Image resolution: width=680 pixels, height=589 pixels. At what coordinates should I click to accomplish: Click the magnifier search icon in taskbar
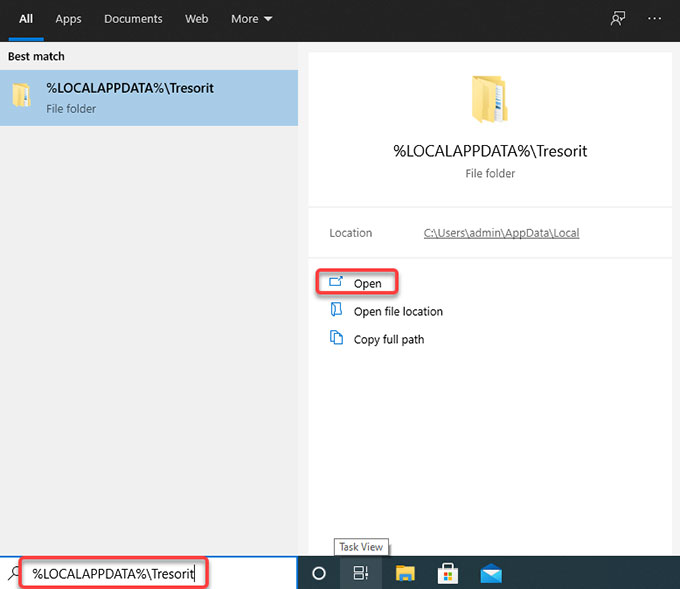13,573
